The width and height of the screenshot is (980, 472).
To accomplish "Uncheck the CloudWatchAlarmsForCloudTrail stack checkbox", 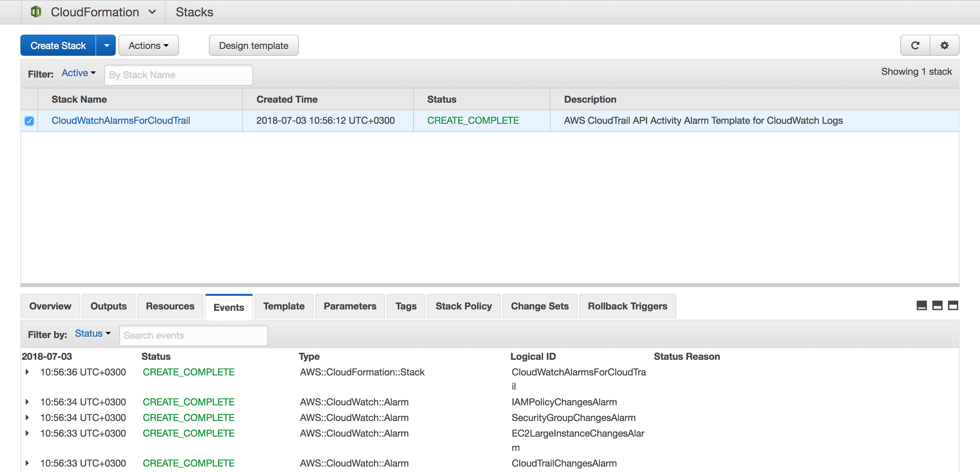I will click(29, 121).
